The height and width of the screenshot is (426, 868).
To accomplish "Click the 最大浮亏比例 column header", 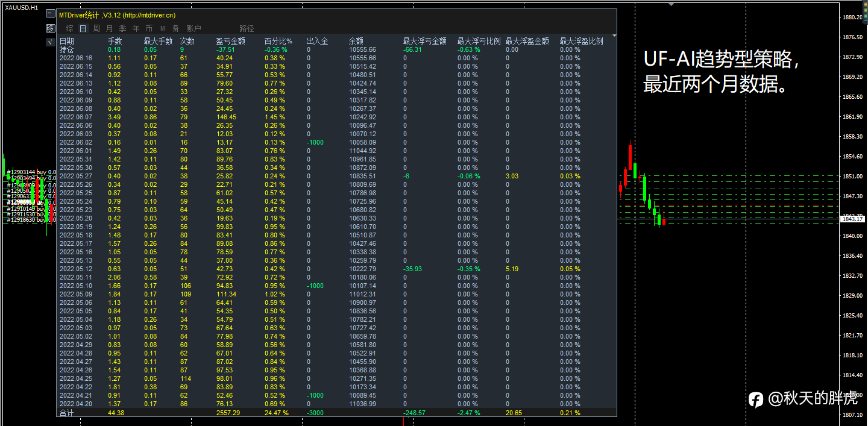I will click(479, 41).
